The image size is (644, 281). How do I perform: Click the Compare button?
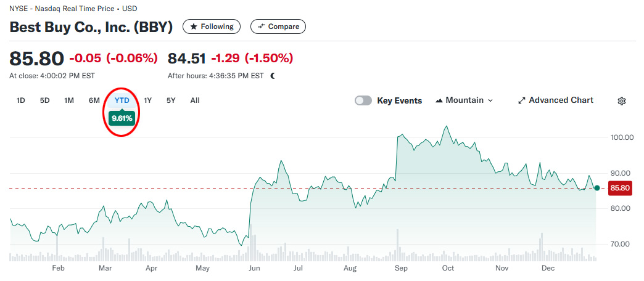point(278,26)
